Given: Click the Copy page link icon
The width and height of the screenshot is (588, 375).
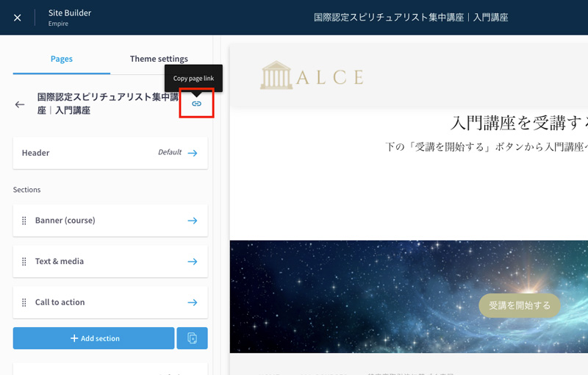Looking at the screenshot, I should [196, 104].
